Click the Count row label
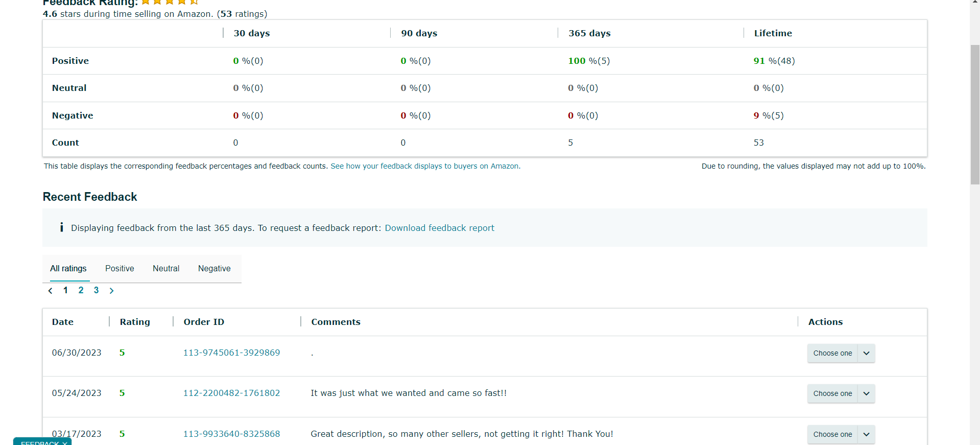Viewport: 980px width, 445px height. 65,143
